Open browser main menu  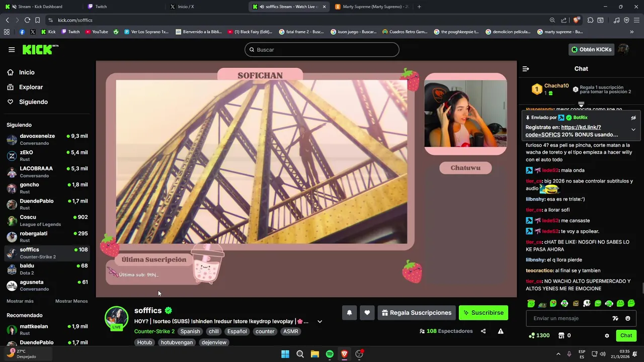click(636, 20)
